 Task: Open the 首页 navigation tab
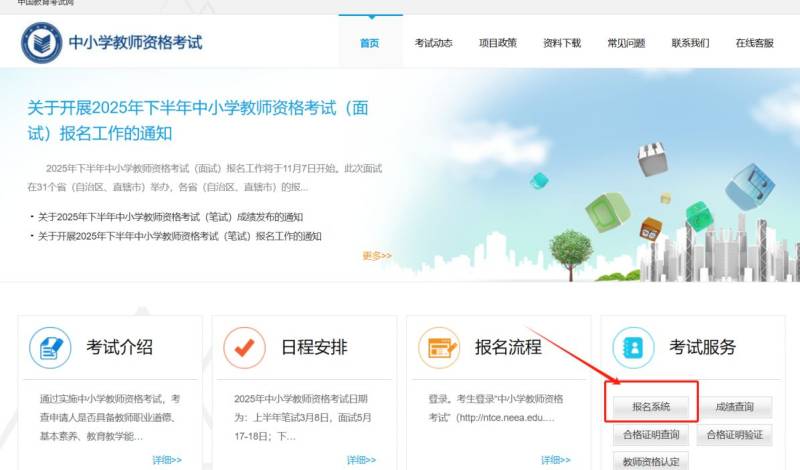tap(370, 43)
